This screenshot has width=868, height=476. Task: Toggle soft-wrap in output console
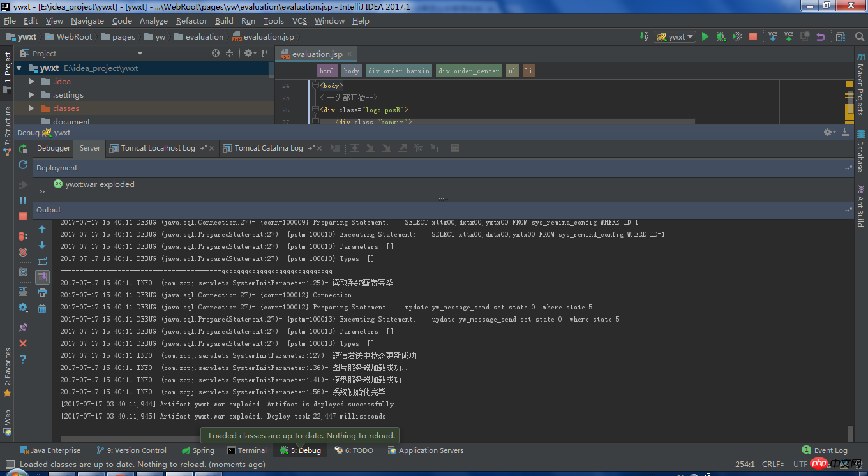click(42, 261)
